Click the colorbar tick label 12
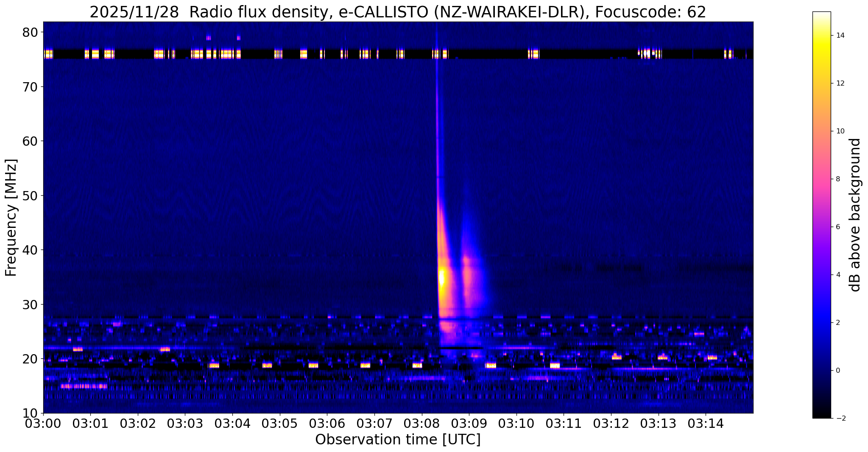This screenshot has width=868, height=452. tap(840, 83)
